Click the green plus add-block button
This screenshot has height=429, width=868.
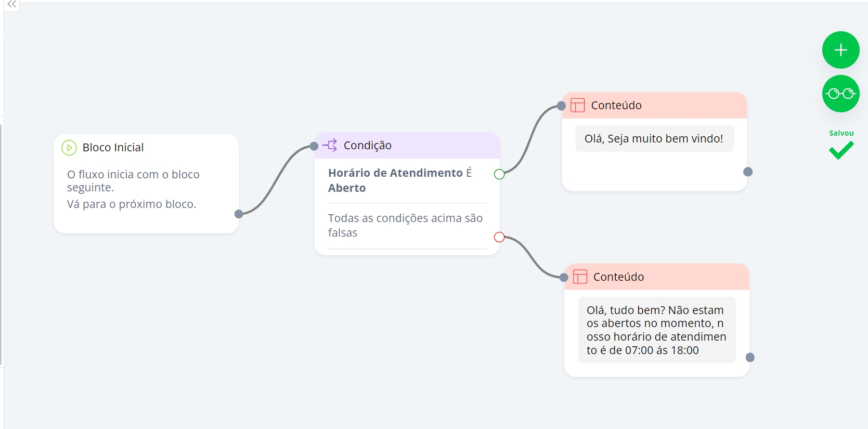[840, 50]
